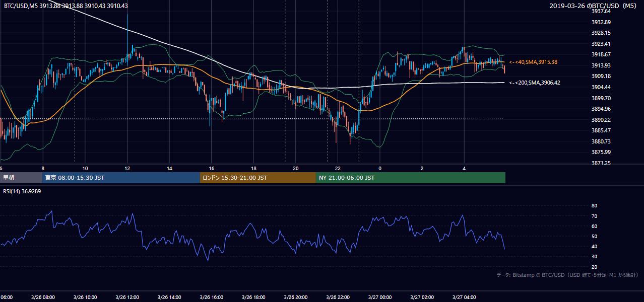Click RSI scale level 70
This screenshot has width=644, height=302.
tap(594, 216)
